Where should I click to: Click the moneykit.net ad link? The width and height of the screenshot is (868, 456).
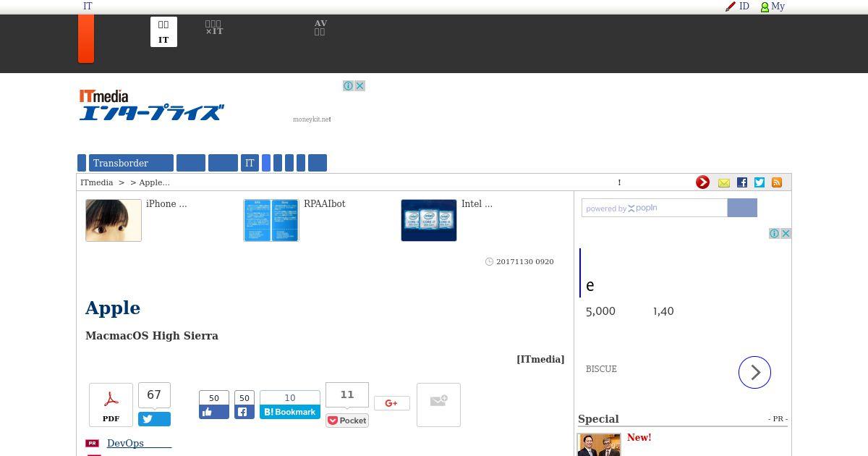tap(312, 119)
